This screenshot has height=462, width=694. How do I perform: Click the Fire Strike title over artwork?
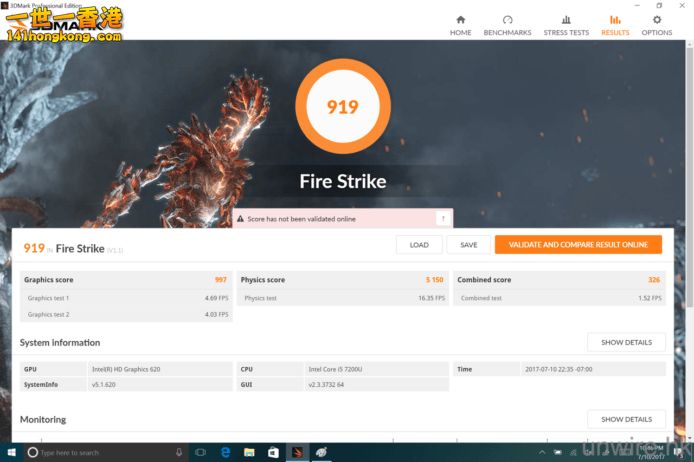click(343, 181)
